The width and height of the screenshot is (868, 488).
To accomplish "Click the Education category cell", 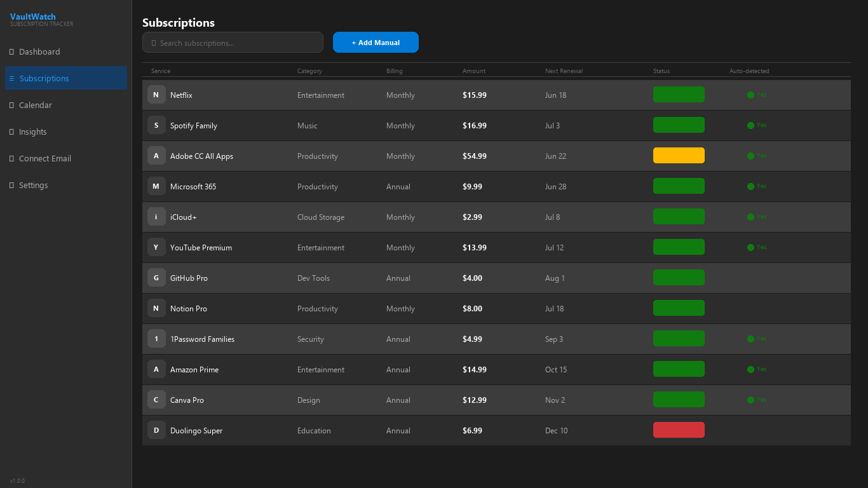I will pos(314,431).
